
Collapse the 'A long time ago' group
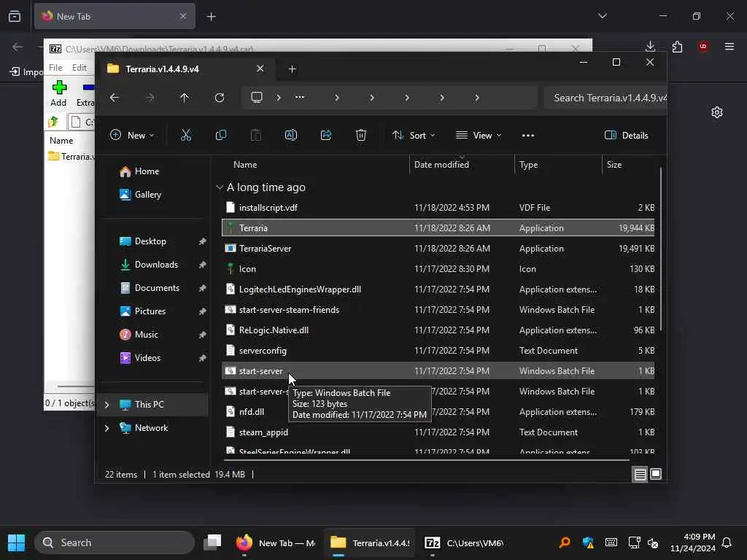pyautogui.click(x=220, y=187)
